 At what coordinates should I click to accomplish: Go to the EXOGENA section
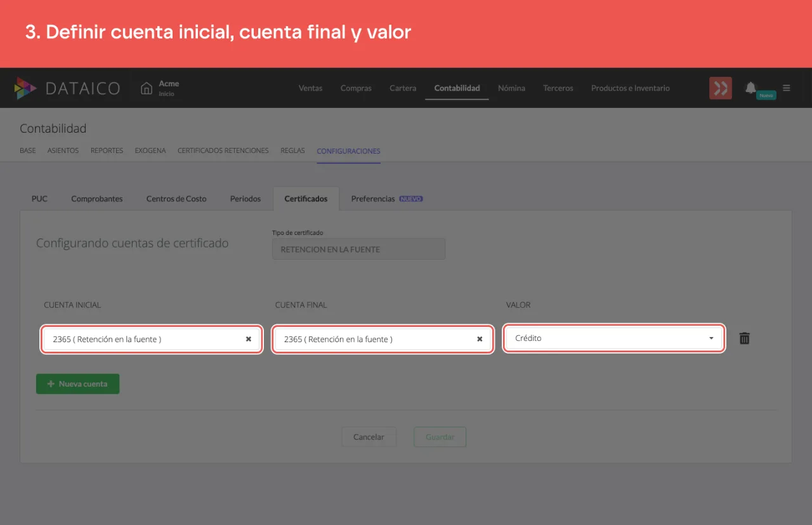[150, 151]
